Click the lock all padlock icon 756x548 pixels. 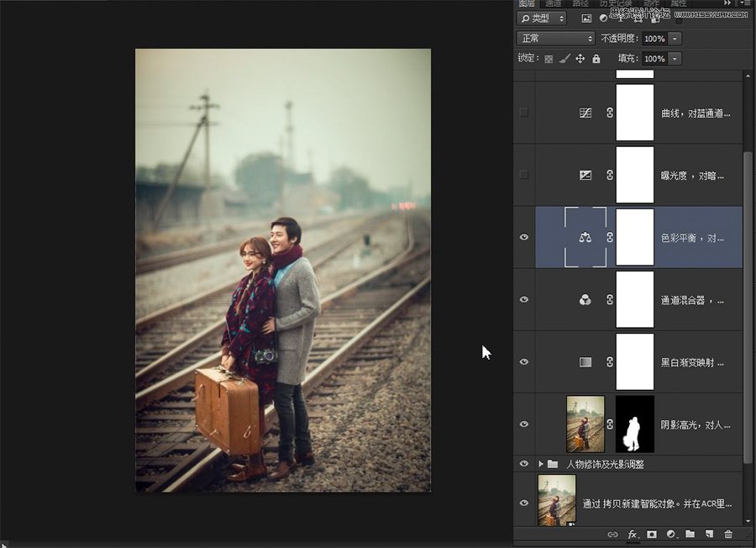596,60
